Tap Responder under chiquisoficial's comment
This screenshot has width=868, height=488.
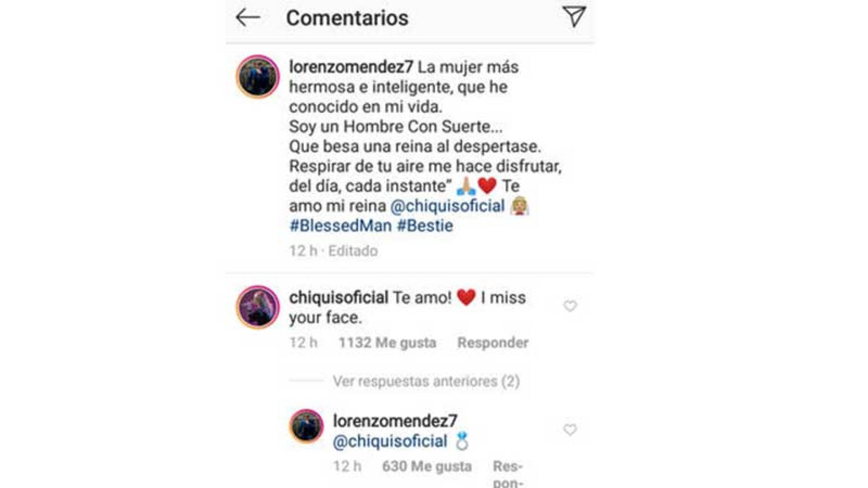pos(493,343)
